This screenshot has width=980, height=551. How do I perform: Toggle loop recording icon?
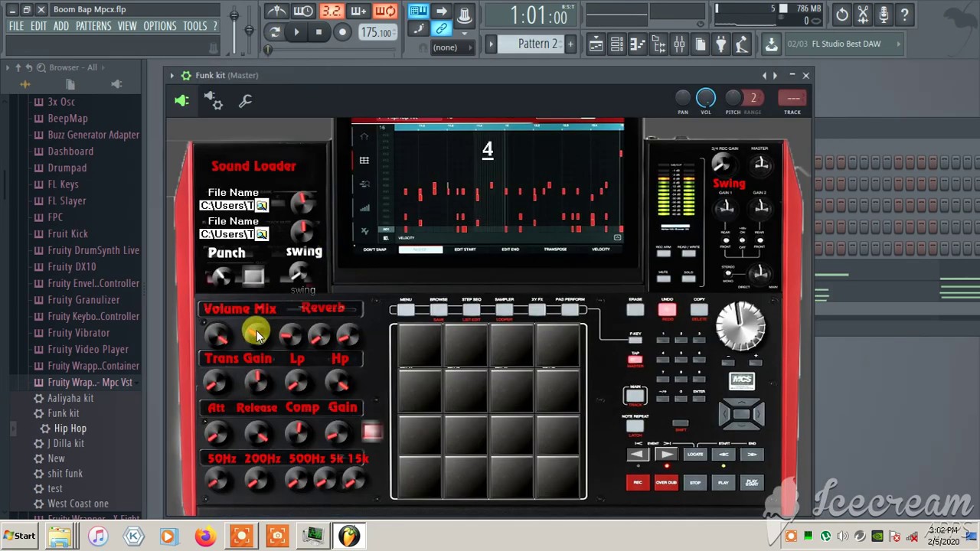point(386,11)
